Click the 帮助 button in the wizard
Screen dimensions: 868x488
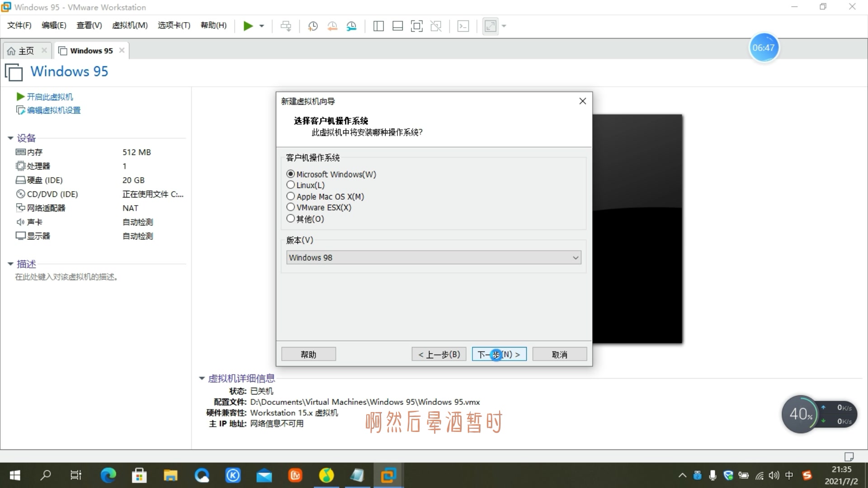click(x=308, y=354)
